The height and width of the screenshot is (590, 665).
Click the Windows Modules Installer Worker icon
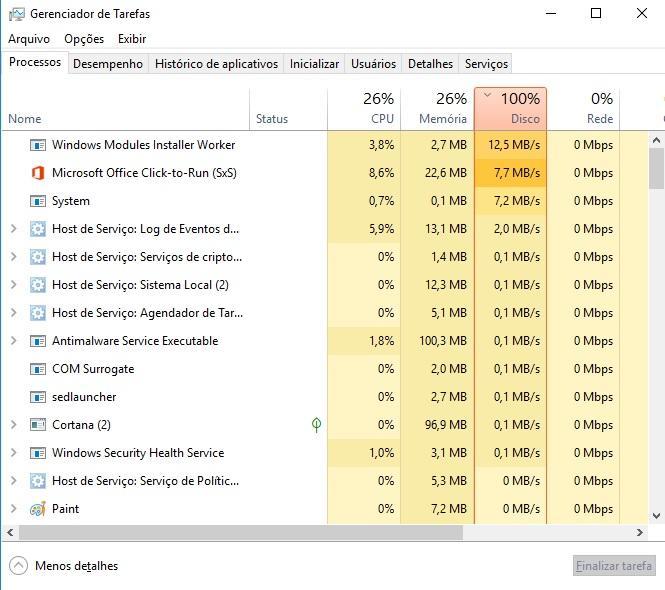tap(38, 145)
